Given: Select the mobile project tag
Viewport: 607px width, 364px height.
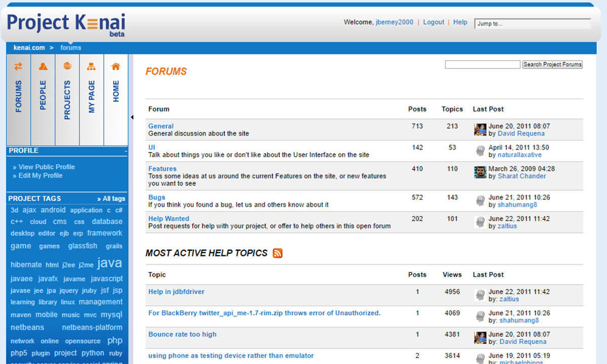Looking at the screenshot, I should (47, 314).
